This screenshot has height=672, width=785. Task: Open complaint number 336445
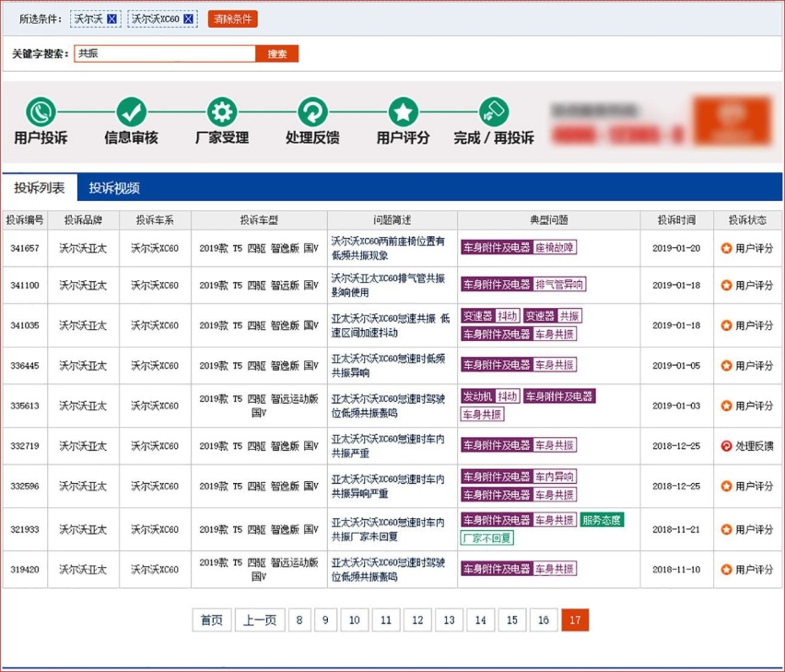pyautogui.click(x=25, y=366)
